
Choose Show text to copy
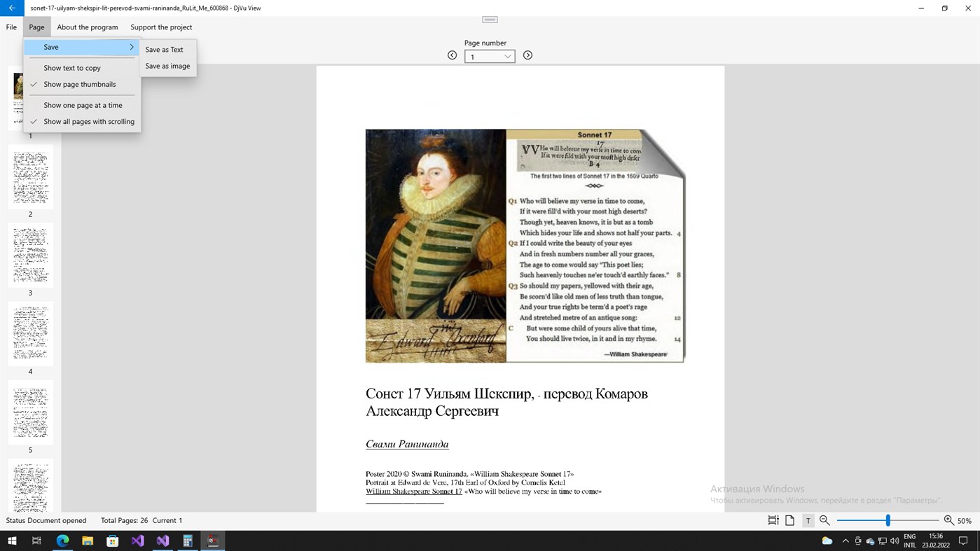coord(82,68)
